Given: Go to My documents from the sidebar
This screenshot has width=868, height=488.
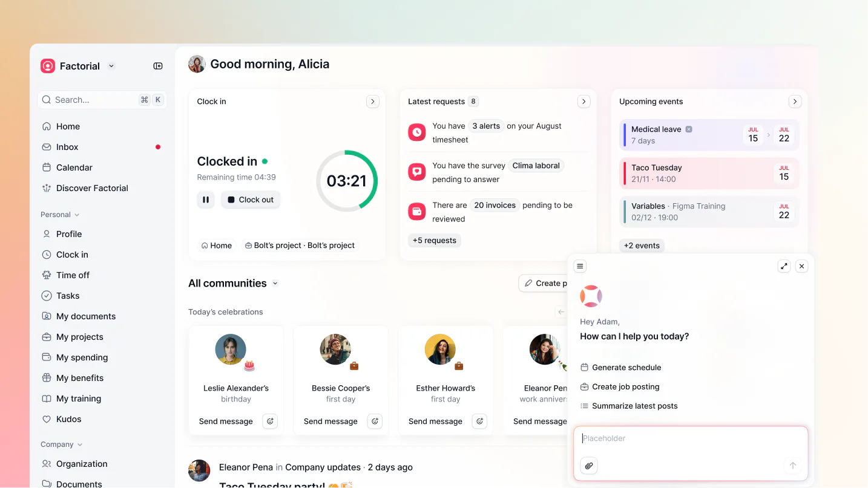Looking at the screenshot, I should [x=85, y=316].
